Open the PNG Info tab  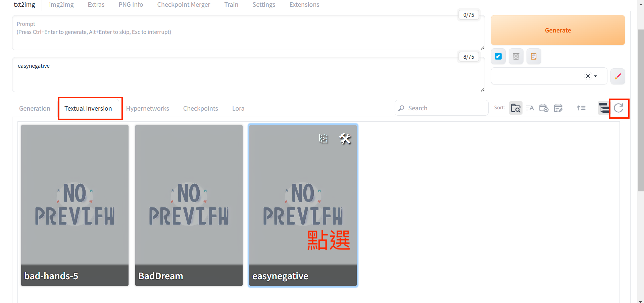pos(131,5)
